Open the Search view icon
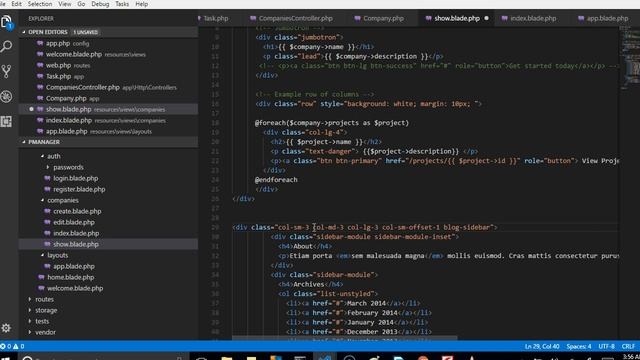This screenshot has width=640, height=360. click(7, 47)
